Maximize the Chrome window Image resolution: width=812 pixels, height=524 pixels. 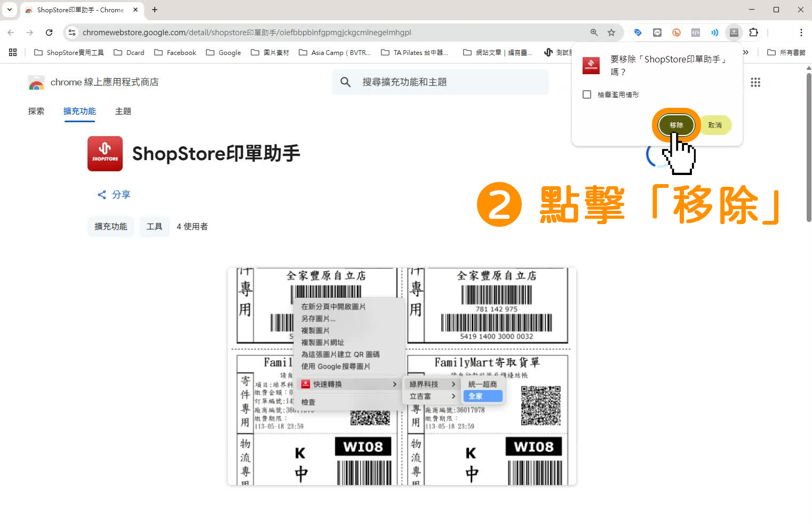coord(776,10)
